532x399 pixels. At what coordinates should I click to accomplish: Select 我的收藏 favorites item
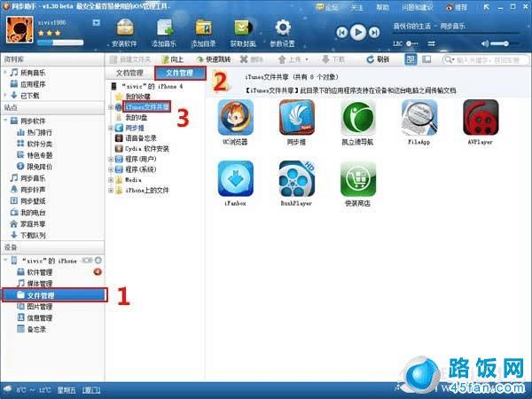[137, 97]
